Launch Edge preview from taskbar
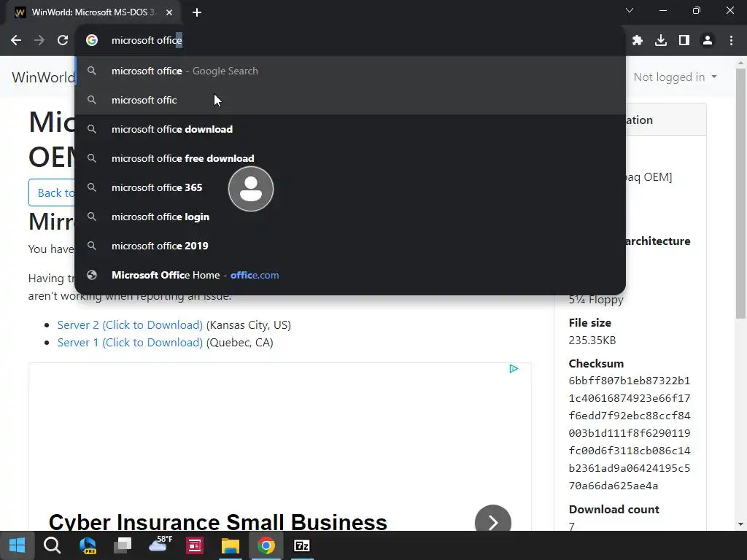The height and width of the screenshot is (560, 747). coord(88,545)
